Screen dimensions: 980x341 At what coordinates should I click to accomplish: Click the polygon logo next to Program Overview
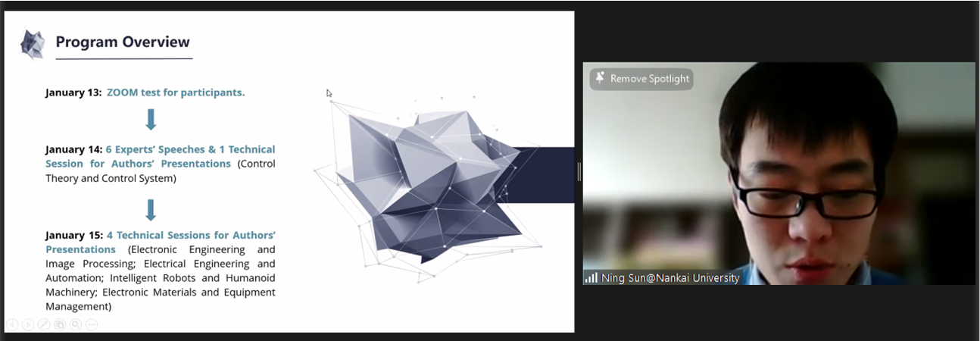33,45
